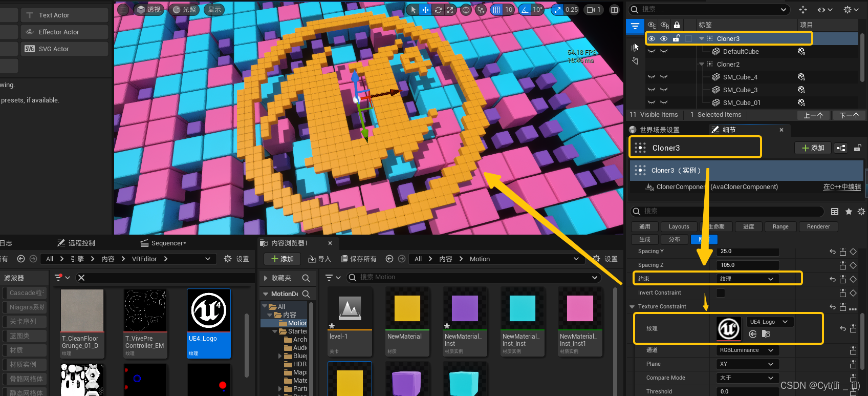Open the 约束 constraint dropdown (纹理)
The height and width of the screenshot is (396, 868).
748,279
